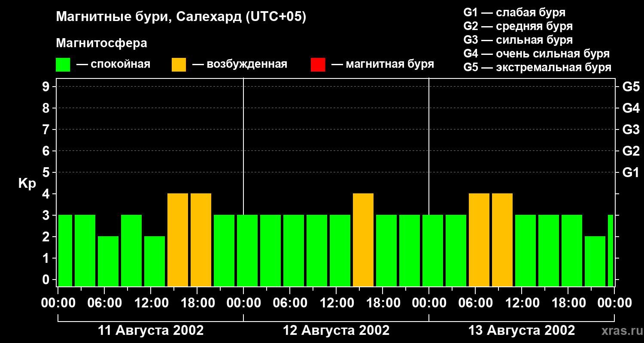Image resolution: width=644 pixels, height=343 pixels.
Task: Click the 'G1 — слабая буря' legend line
Action: click(x=514, y=12)
